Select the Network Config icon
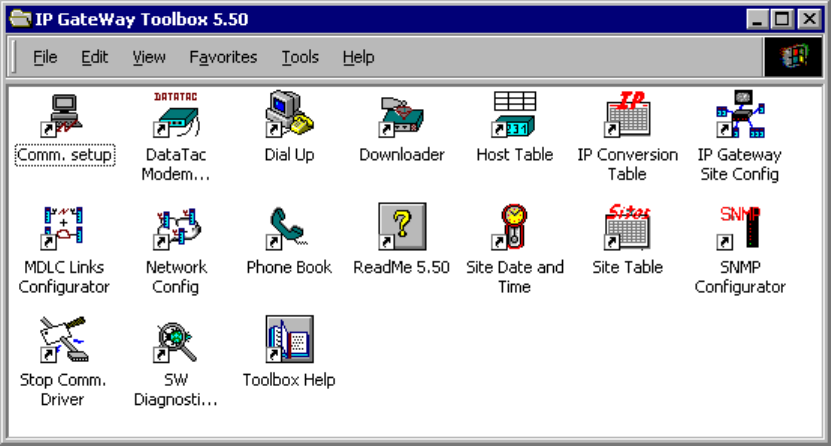 [177, 227]
